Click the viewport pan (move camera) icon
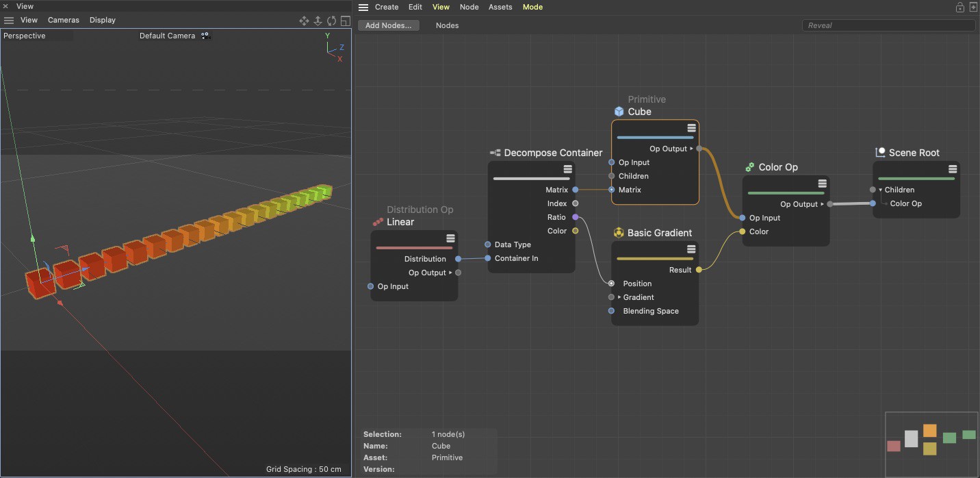The image size is (980, 478). (304, 21)
